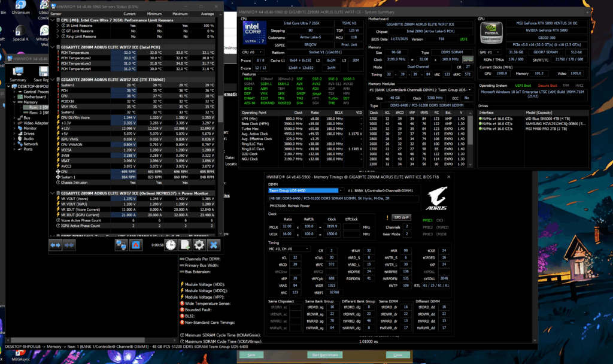The height and width of the screenshot is (364, 613).
Task: Click the NVIDIA GeForce logo in the GPU section
Action: 491,32
